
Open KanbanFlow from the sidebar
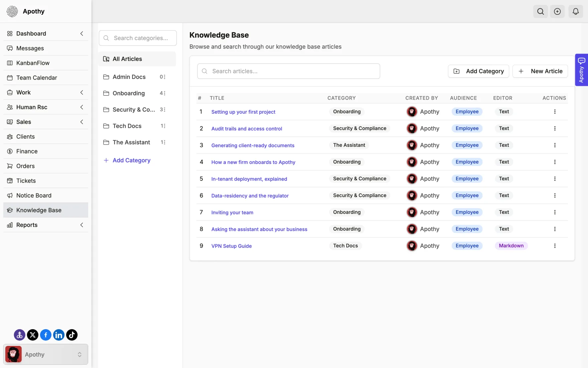click(46, 63)
